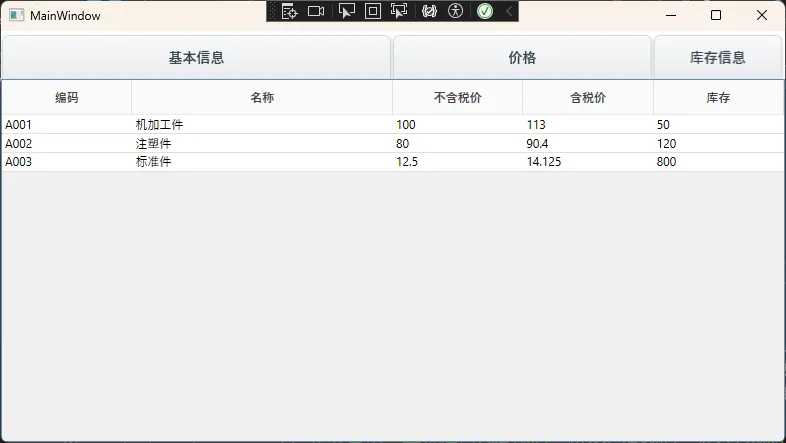Screen dimensions: 786x443
Task: Sort by the 名称 column header
Action: pyautogui.click(x=262, y=97)
